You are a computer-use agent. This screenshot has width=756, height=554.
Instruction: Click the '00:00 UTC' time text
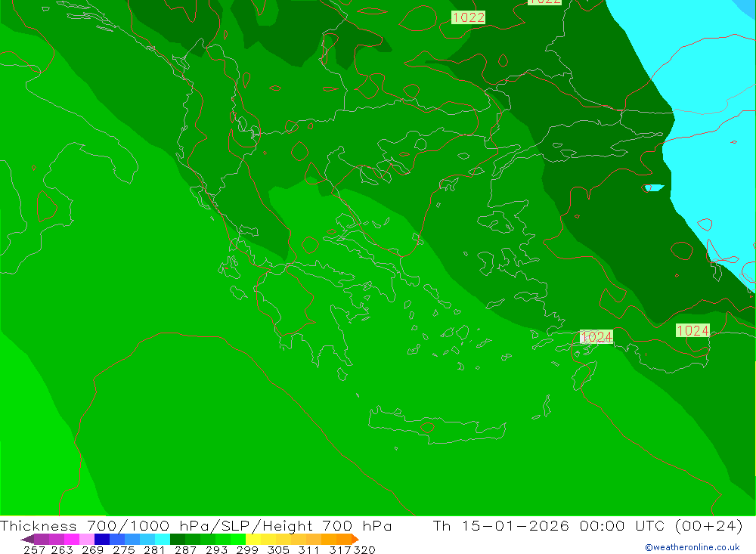(622, 526)
